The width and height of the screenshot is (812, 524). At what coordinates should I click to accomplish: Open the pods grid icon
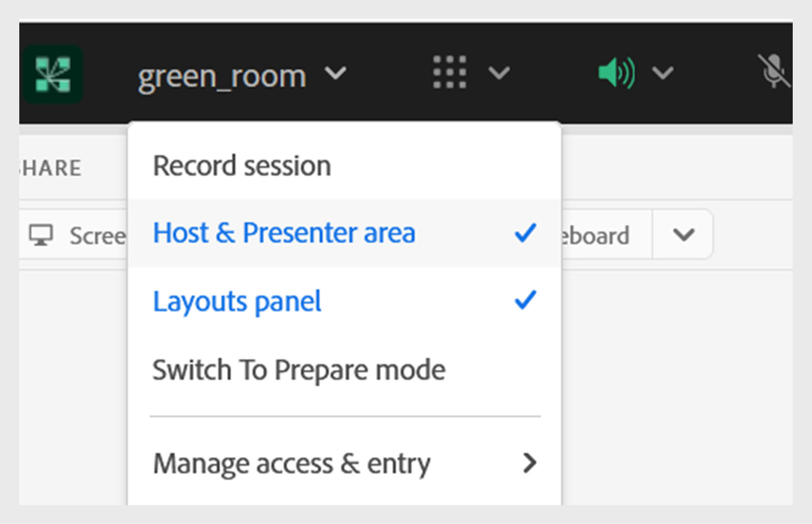point(449,73)
